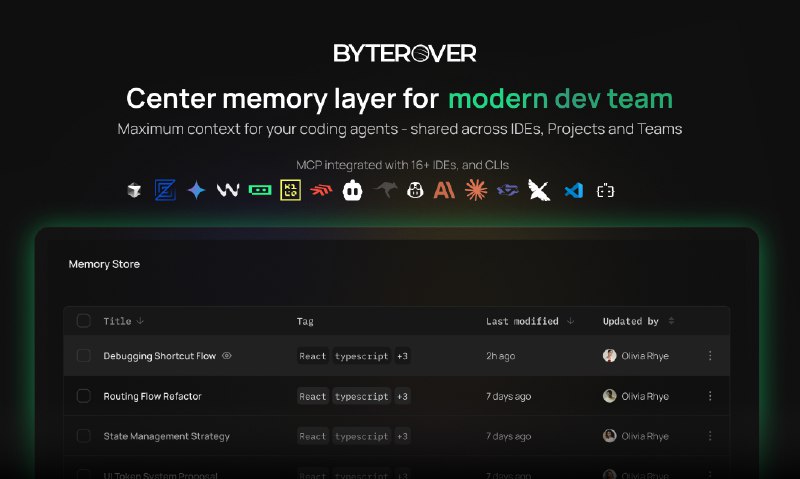Screen dimensions: 800x479
Task: Click typescript tag in State Management Strategy row
Action: point(362,436)
